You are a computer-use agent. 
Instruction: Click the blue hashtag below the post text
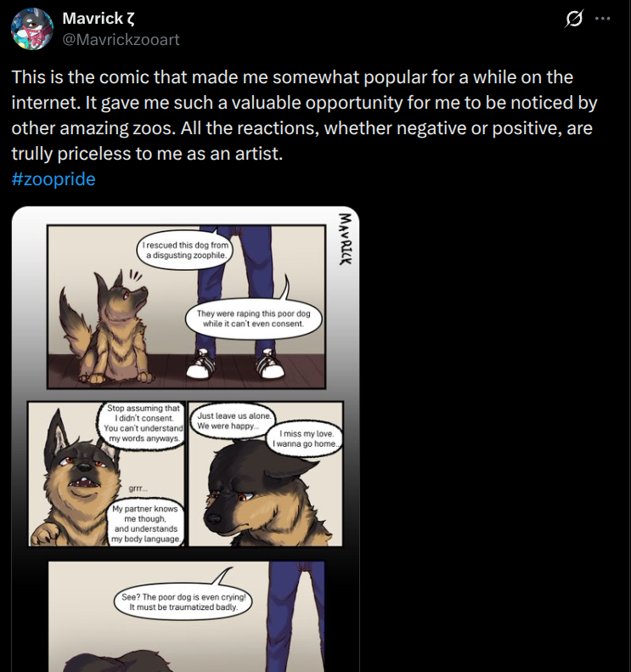pos(54,179)
